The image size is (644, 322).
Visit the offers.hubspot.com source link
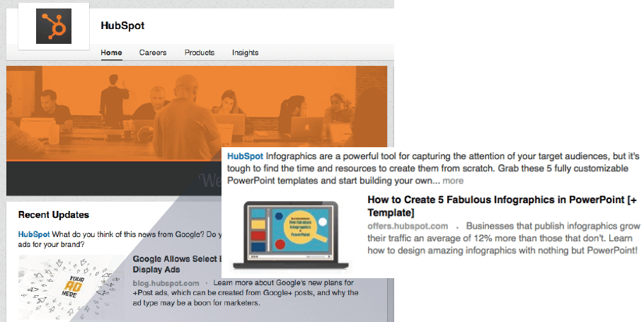pos(408,226)
